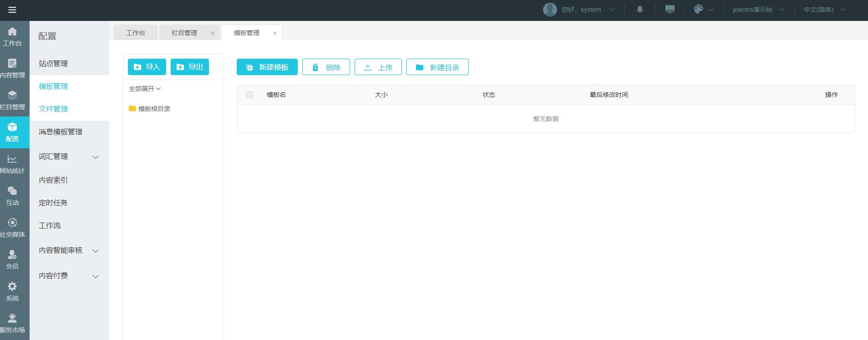Viewport: 868px width, 340px height.
Task: Click the 模板根目录 folder icon
Action: 132,108
